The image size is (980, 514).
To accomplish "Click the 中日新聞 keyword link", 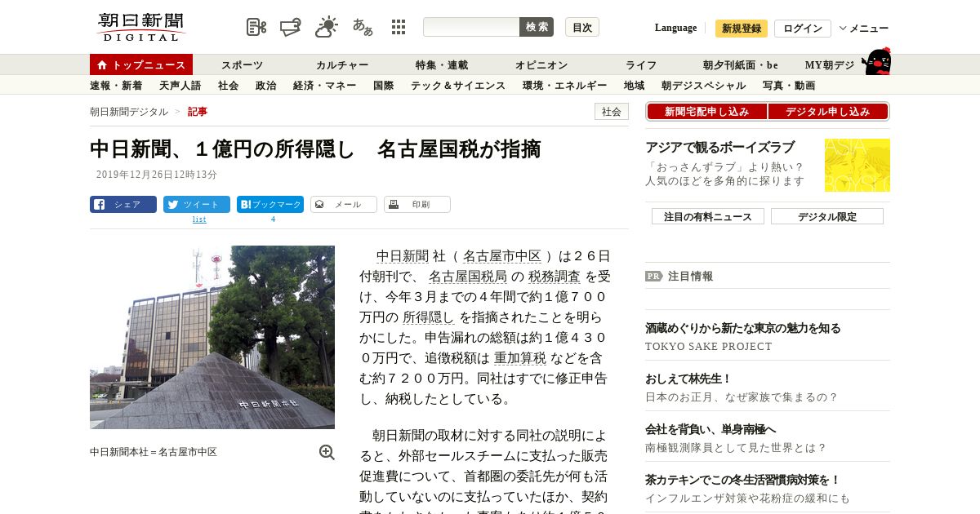I will pos(403,256).
